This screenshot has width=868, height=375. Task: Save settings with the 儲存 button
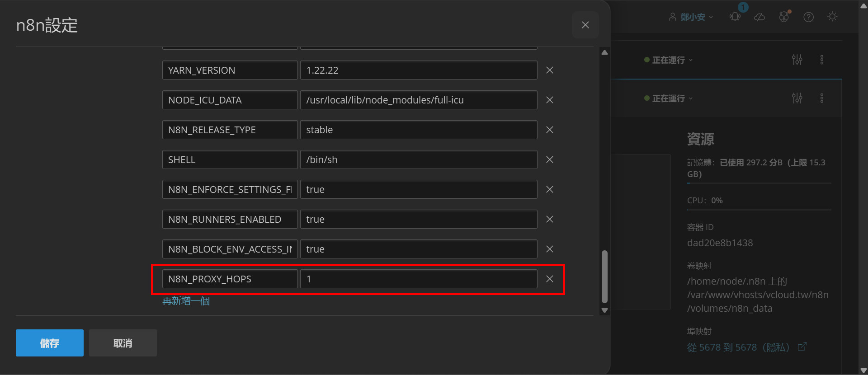tap(50, 343)
